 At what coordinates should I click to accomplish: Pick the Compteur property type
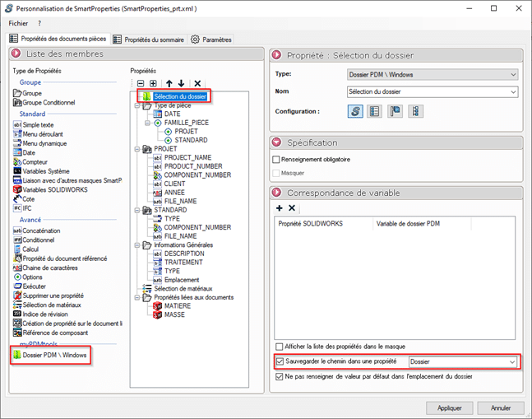point(30,162)
